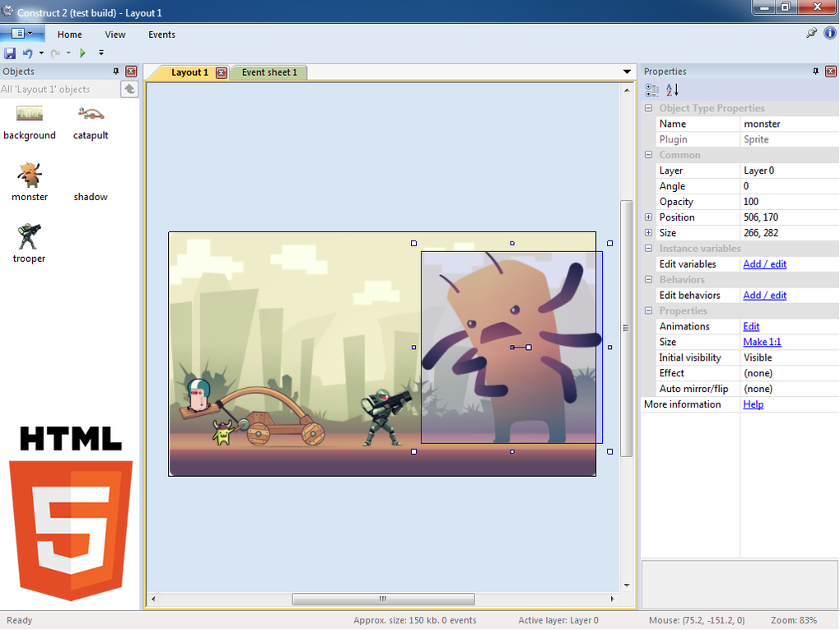Click the catapult sprite in the layout

(x=252, y=413)
